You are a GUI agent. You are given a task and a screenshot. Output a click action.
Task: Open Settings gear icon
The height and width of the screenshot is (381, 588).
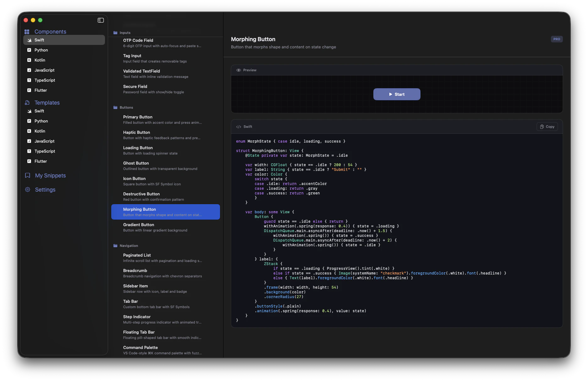(x=28, y=189)
